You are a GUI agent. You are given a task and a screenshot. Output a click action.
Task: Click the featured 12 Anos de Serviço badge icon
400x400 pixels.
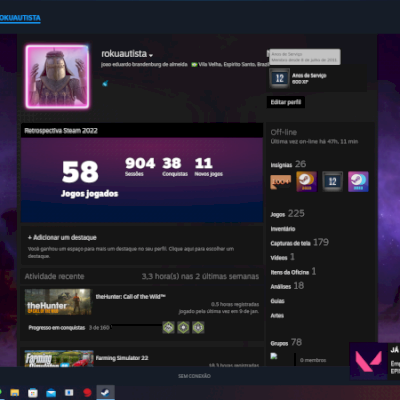coord(279,79)
